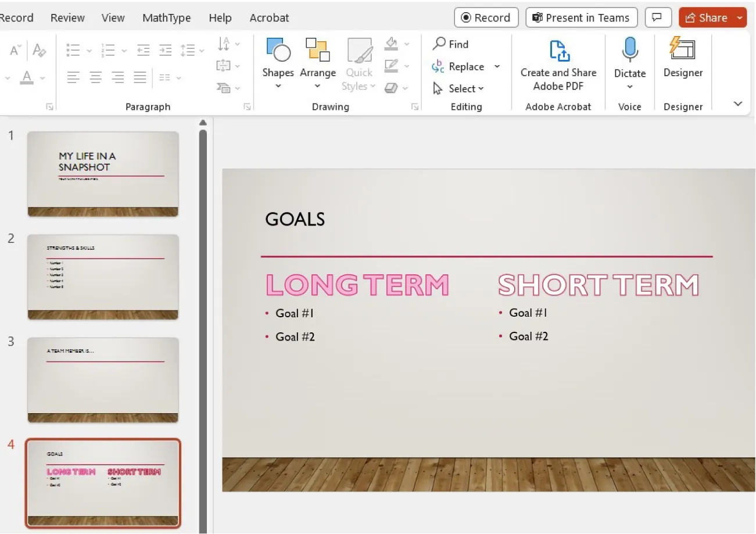Click Present in Teams

581,17
